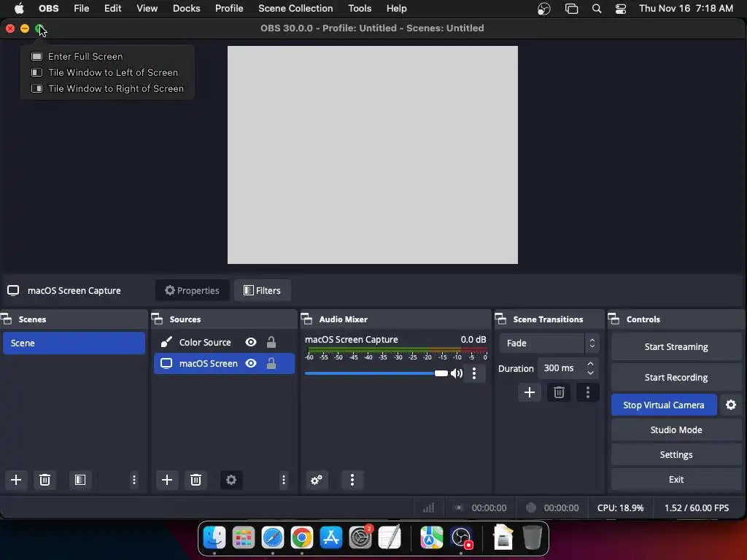Image resolution: width=747 pixels, height=560 pixels.
Task: Decrease transition duration with down arrow
Action: (590, 373)
